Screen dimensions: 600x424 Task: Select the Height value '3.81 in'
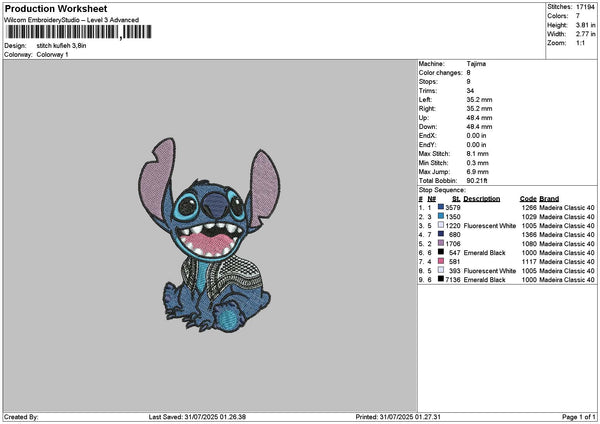tap(585, 25)
